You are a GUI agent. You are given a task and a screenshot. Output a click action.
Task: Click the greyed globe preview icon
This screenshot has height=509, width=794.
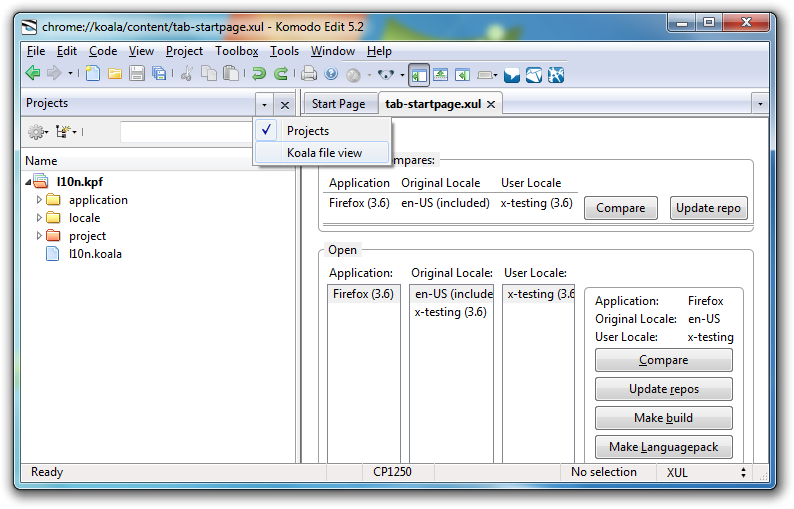point(353,75)
